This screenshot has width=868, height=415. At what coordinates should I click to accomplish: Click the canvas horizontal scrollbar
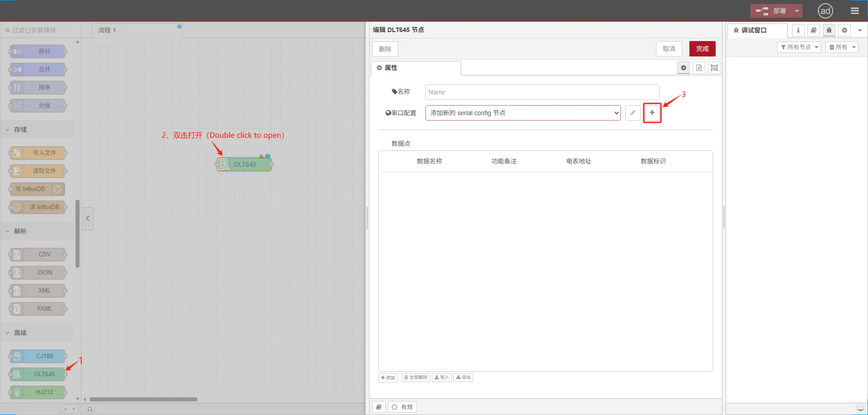(143, 399)
